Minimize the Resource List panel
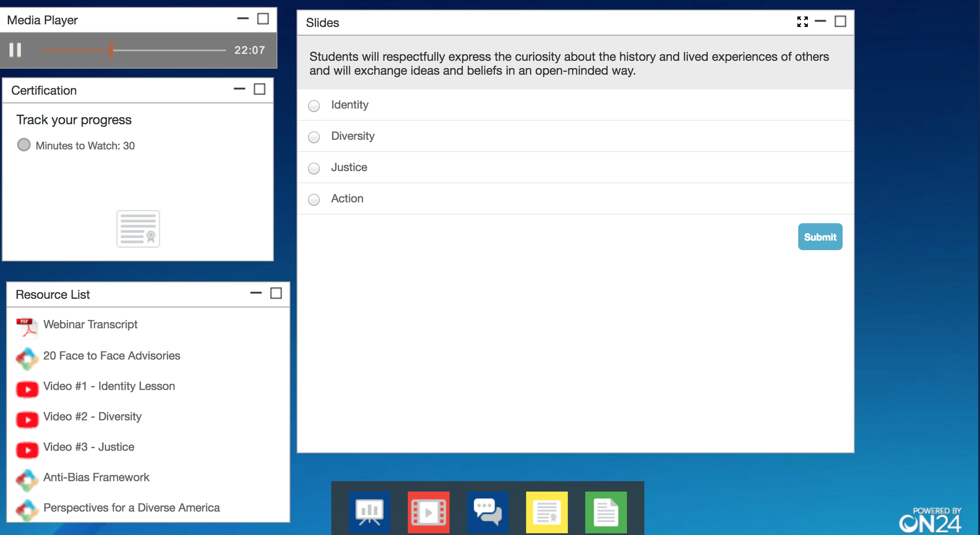 (x=256, y=293)
